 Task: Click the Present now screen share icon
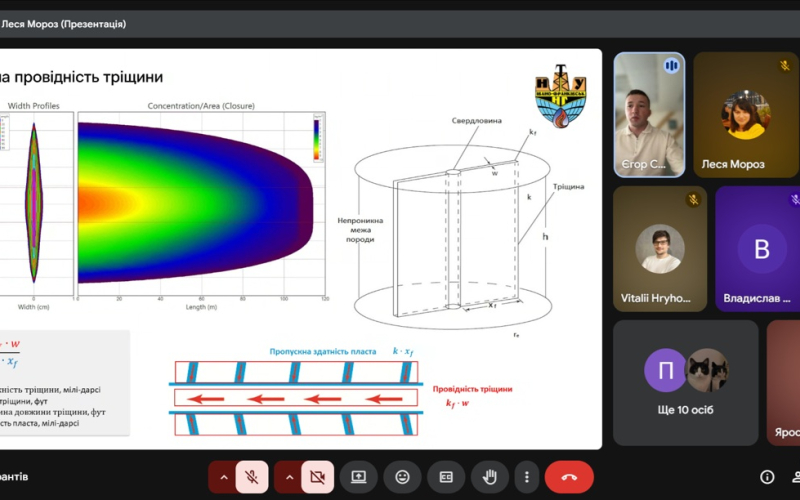click(359, 477)
